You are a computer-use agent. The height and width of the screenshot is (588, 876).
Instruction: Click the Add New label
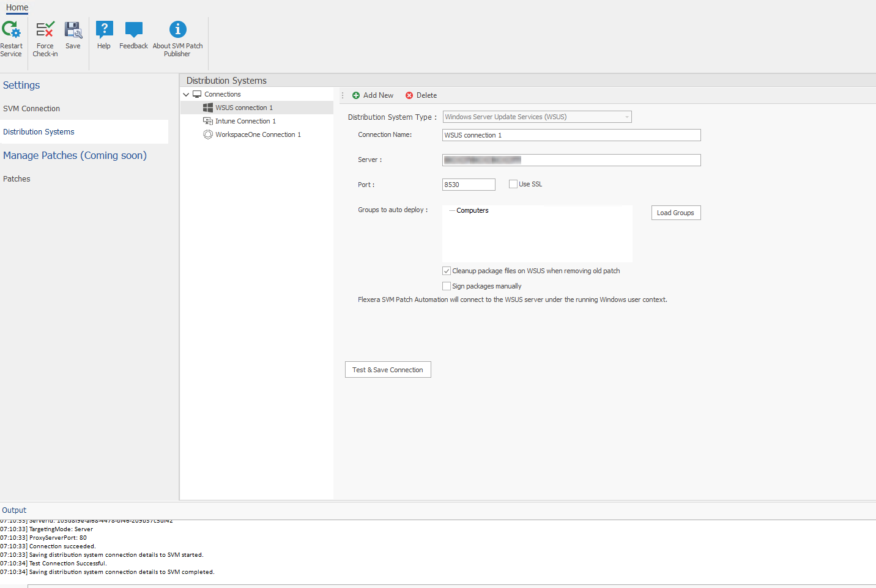pos(378,95)
